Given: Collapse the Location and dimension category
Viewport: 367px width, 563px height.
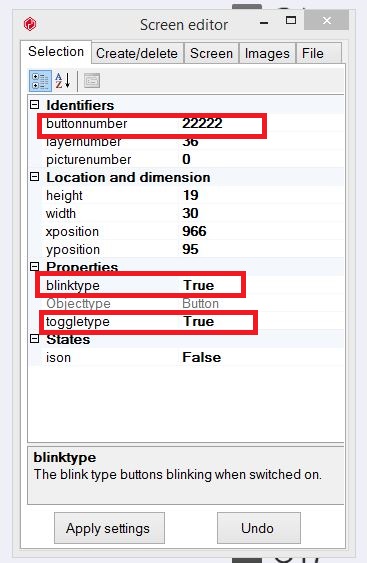Looking at the screenshot, I should [x=34, y=177].
